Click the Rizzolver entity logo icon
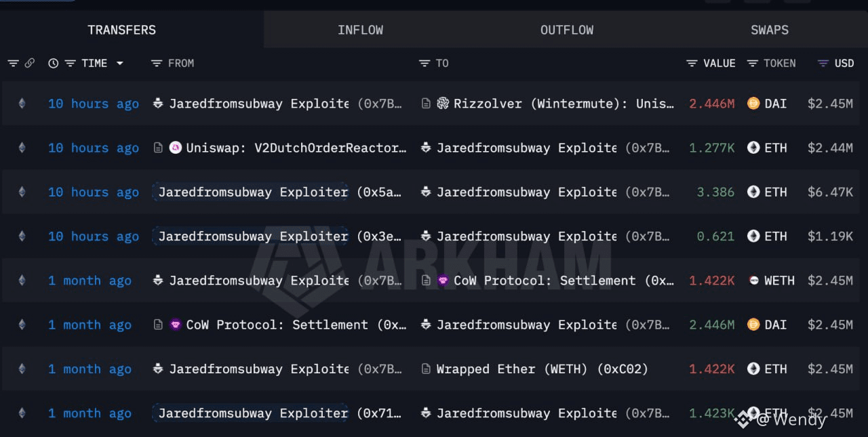The width and height of the screenshot is (868, 437). coord(443,104)
